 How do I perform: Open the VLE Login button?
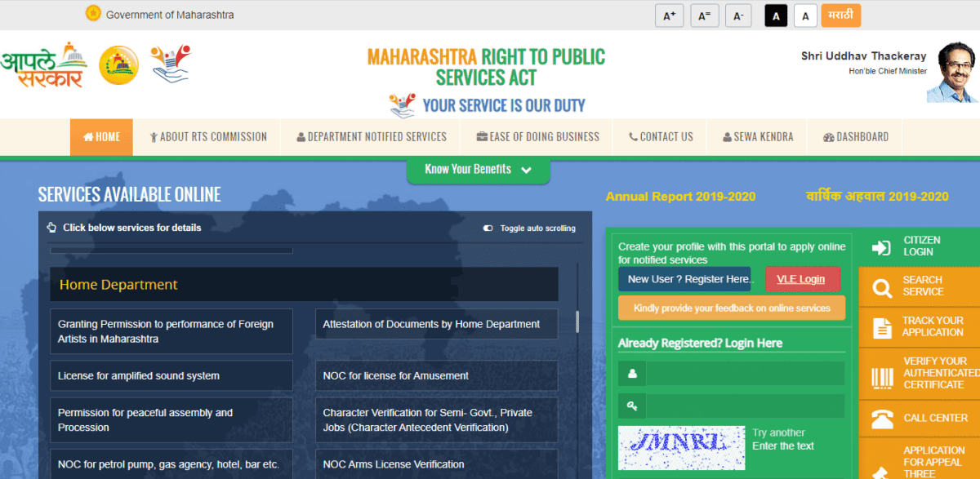tap(803, 279)
